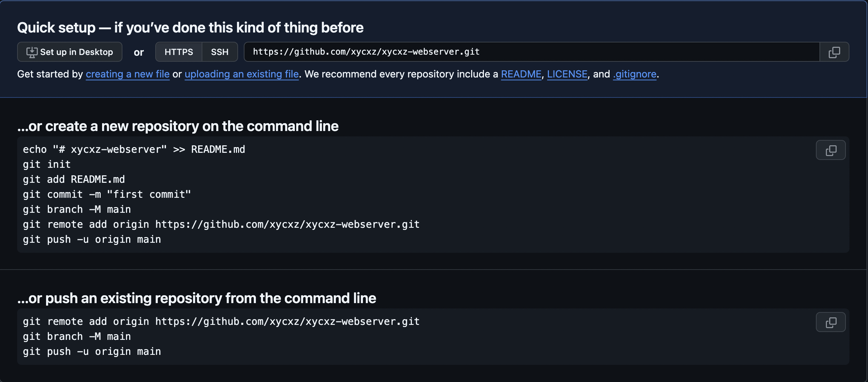Open the .gitignore link
The height and width of the screenshot is (382, 868).
pos(634,74)
